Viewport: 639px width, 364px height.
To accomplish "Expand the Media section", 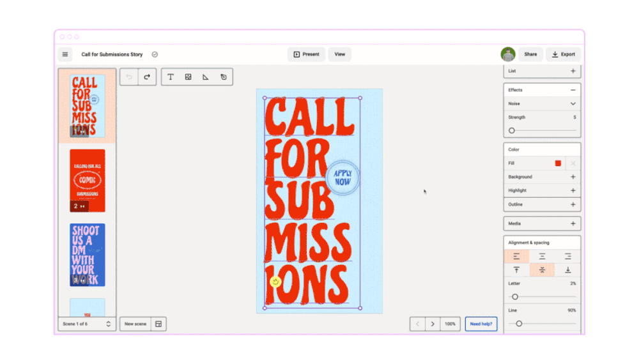I will coord(573,224).
